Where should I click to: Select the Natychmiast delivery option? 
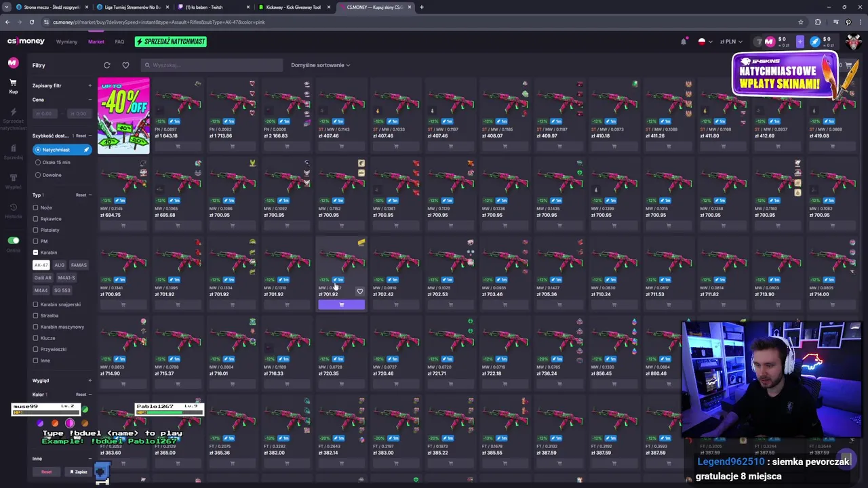62,150
